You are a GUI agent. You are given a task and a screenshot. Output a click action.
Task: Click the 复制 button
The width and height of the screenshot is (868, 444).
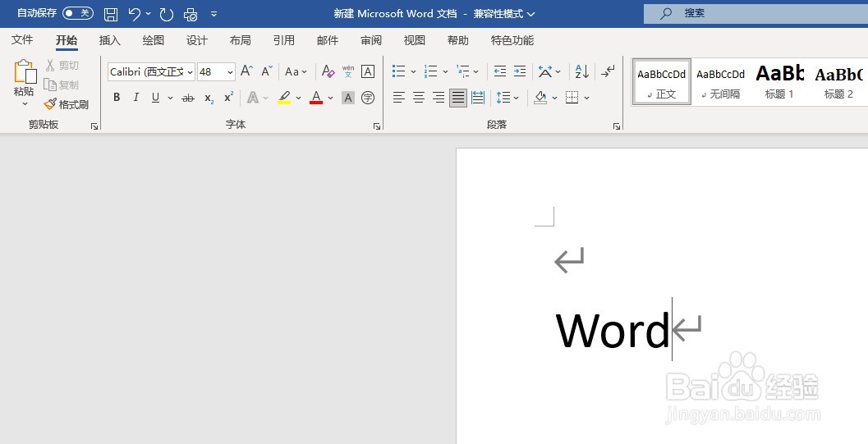(62, 85)
